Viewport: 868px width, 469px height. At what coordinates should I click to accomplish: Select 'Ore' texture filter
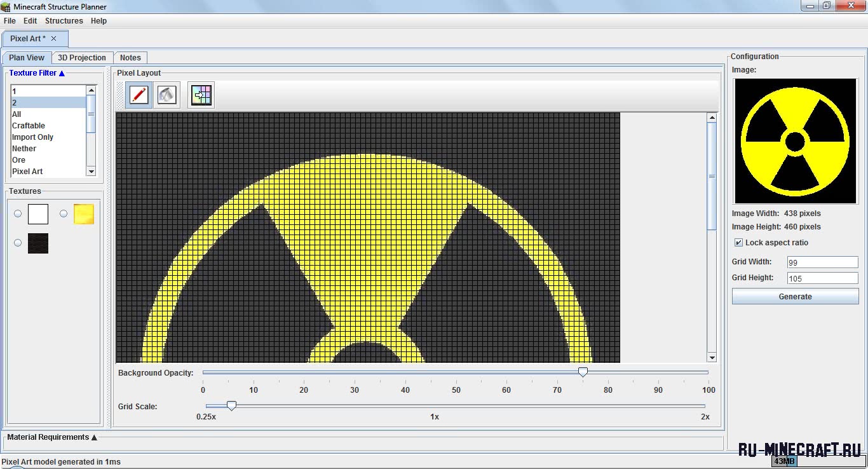[48, 160]
